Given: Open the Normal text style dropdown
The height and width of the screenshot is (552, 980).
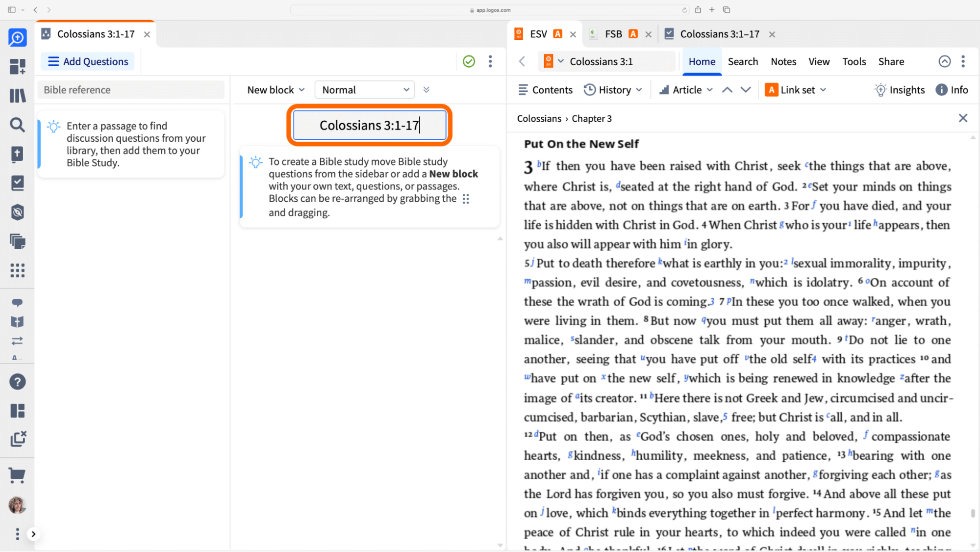Looking at the screenshot, I should (365, 90).
